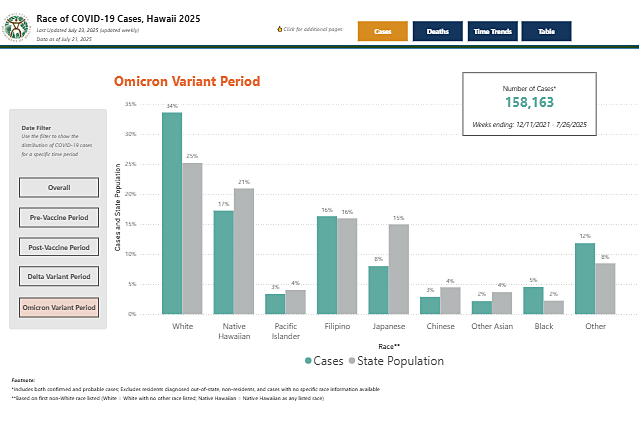640x425 pixels.
Task: Choose the Post-Vaccine Period filter
Action: click(59, 247)
